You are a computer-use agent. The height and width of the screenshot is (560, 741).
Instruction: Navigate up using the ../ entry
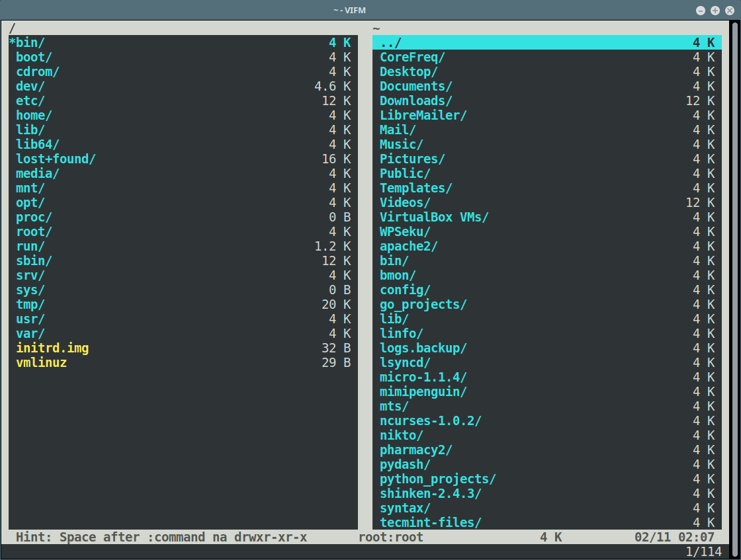tap(390, 42)
